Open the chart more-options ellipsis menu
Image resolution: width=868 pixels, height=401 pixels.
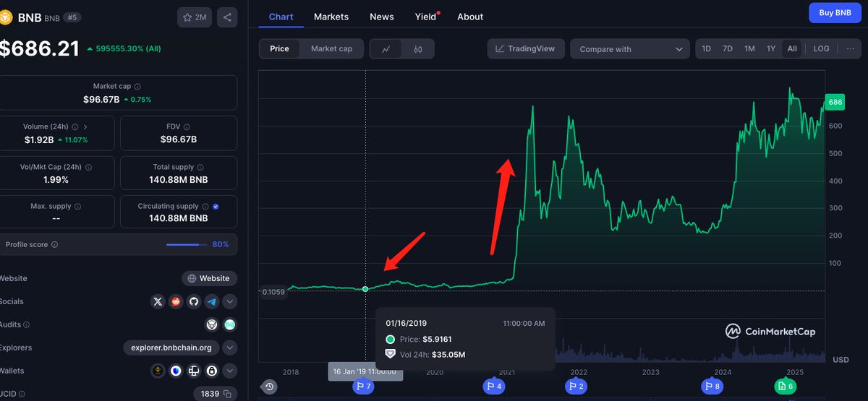pos(850,49)
